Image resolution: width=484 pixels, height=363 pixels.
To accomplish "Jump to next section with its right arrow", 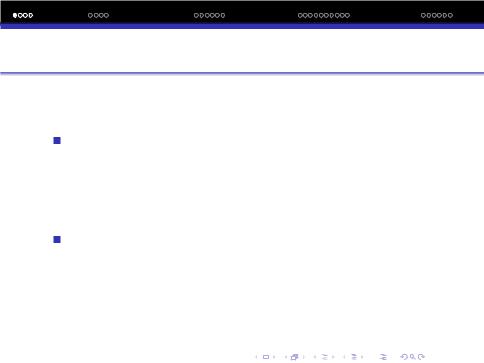I will [x=362, y=357].
